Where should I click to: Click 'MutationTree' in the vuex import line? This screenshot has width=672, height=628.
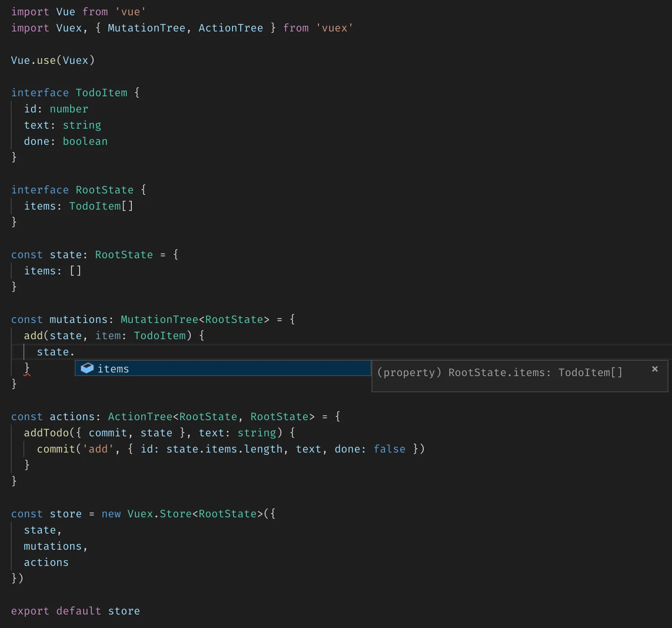click(146, 28)
